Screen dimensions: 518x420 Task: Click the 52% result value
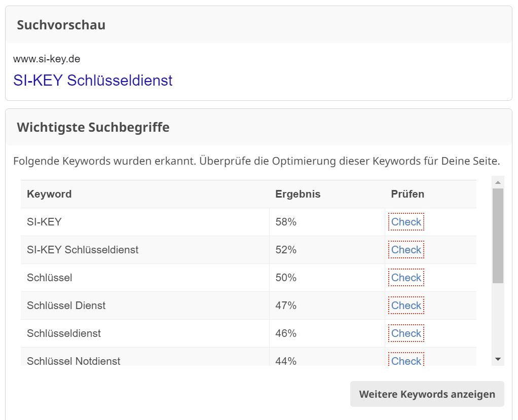point(286,250)
